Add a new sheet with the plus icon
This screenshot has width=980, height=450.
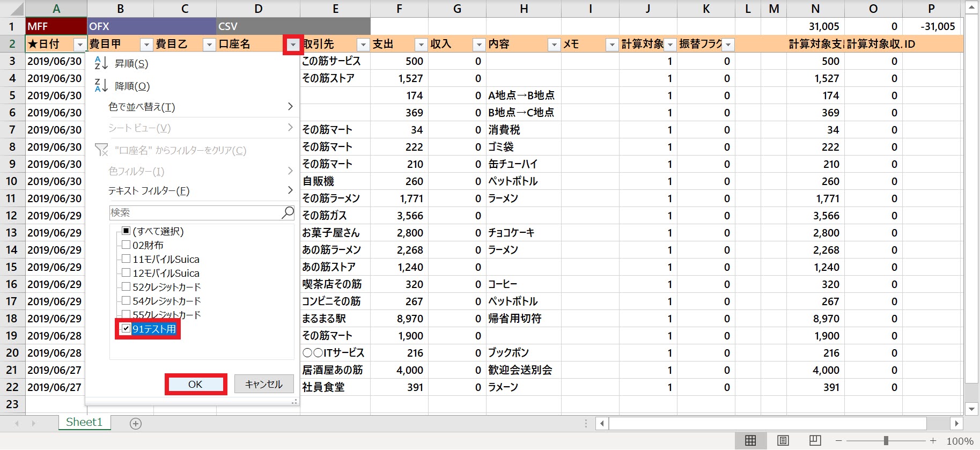(136, 424)
